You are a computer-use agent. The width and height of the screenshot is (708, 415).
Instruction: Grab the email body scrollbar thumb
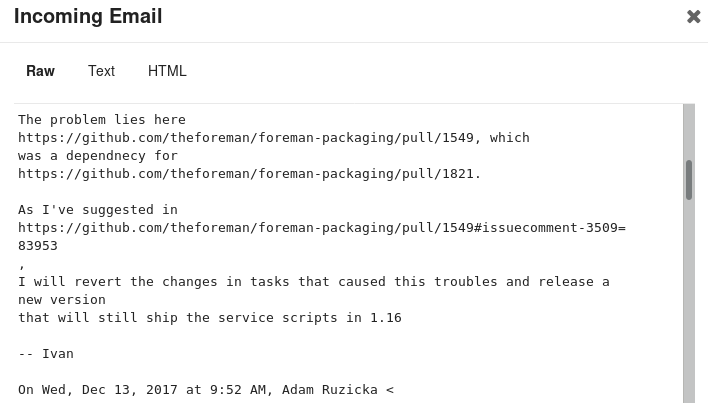[x=689, y=180]
